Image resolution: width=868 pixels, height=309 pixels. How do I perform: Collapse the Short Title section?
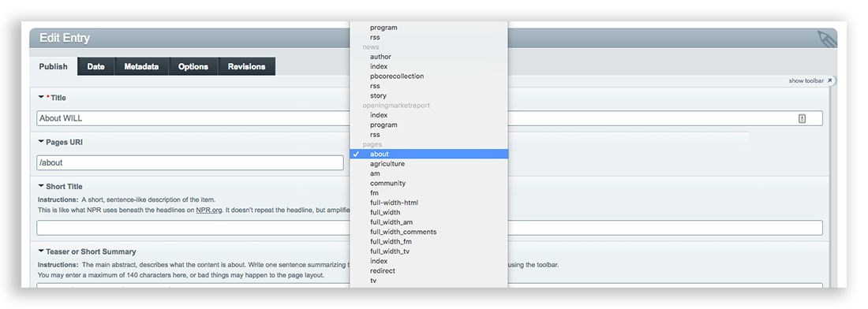click(x=41, y=186)
